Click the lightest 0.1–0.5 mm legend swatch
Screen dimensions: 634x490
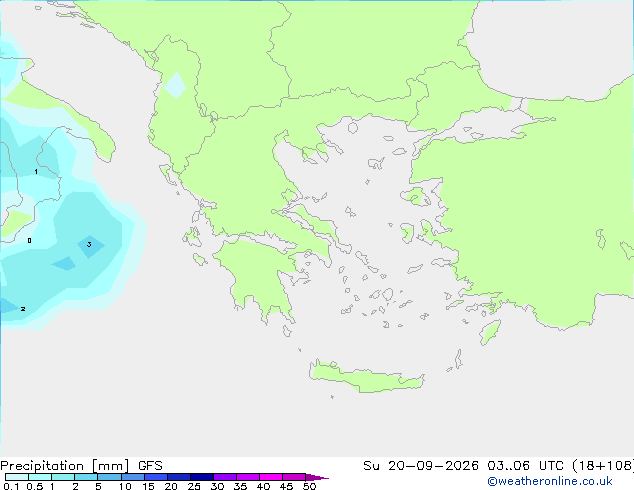tap(17, 477)
